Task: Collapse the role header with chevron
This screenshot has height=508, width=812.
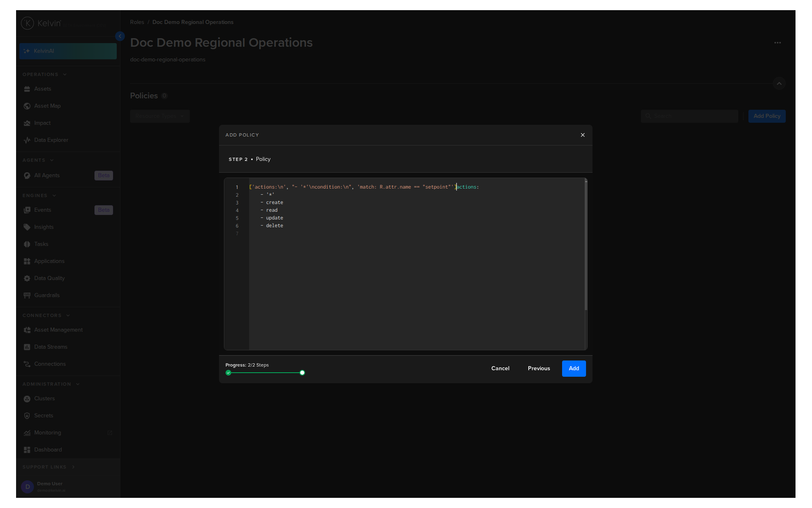Action: [x=779, y=83]
